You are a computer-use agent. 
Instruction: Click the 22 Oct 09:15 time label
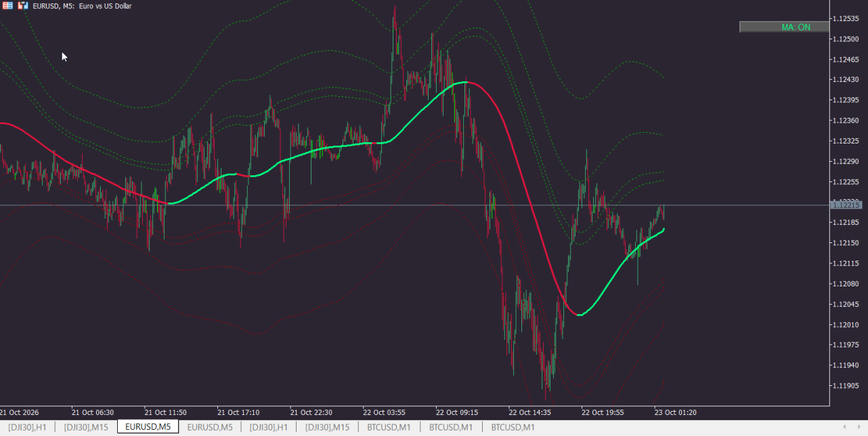(x=456, y=412)
